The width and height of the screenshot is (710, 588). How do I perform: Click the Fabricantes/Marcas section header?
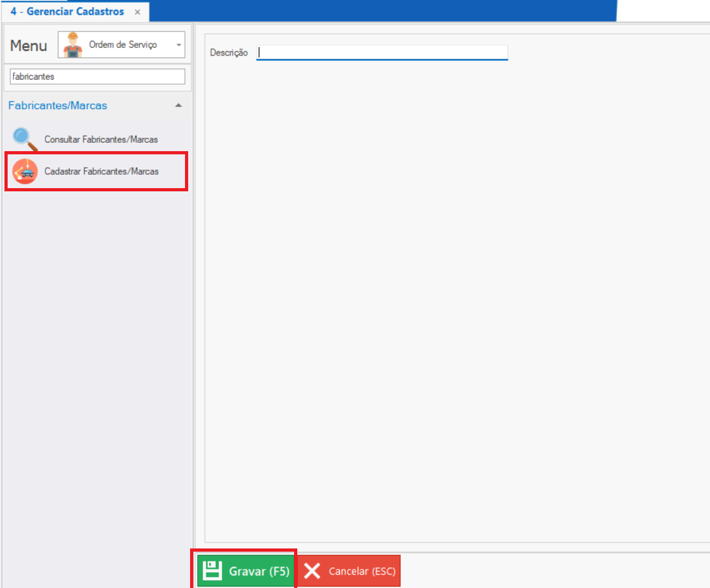coord(58,105)
